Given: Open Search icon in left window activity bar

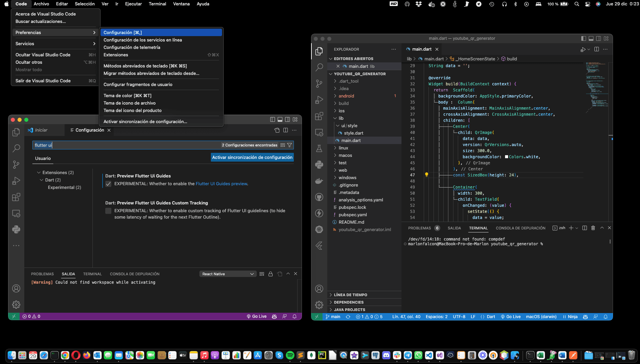Looking at the screenshot, I should tap(16, 148).
